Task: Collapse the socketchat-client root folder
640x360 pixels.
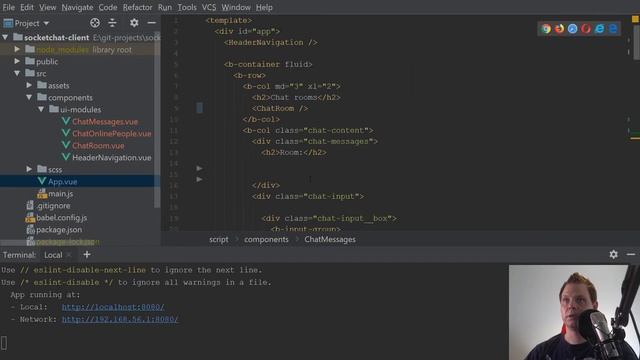Action: pyautogui.click(x=5, y=38)
